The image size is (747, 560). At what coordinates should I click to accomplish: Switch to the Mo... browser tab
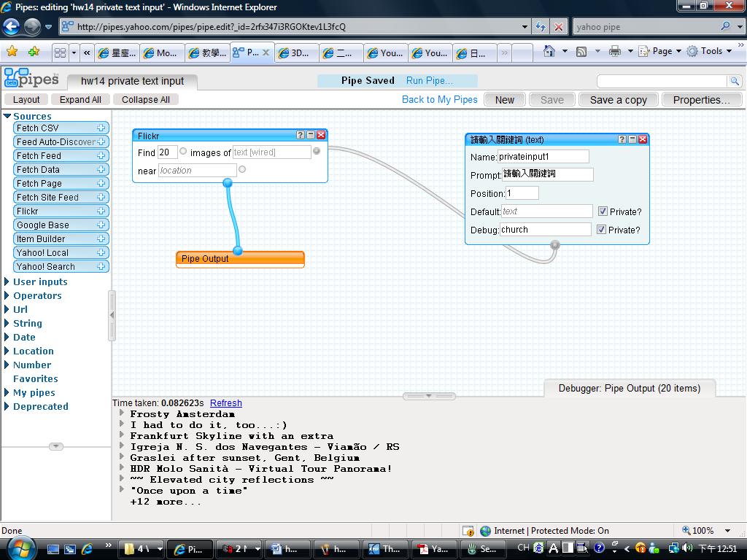pyautogui.click(x=161, y=52)
